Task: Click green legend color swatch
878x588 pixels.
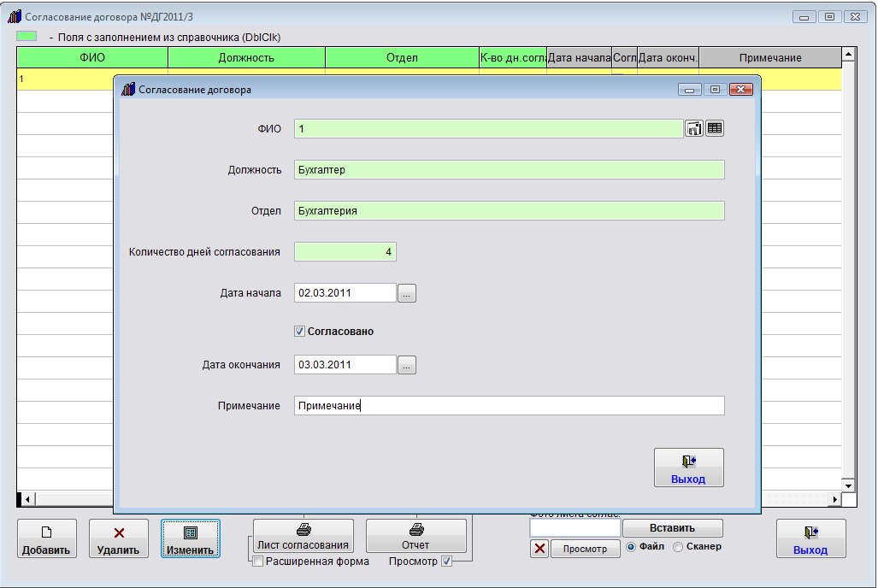Action: (x=27, y=37)
